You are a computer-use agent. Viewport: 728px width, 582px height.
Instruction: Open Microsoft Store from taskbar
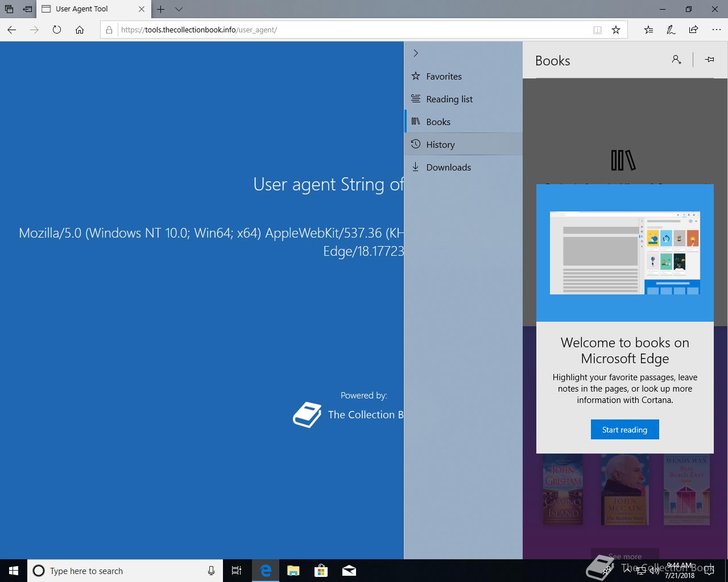point(321,571)
